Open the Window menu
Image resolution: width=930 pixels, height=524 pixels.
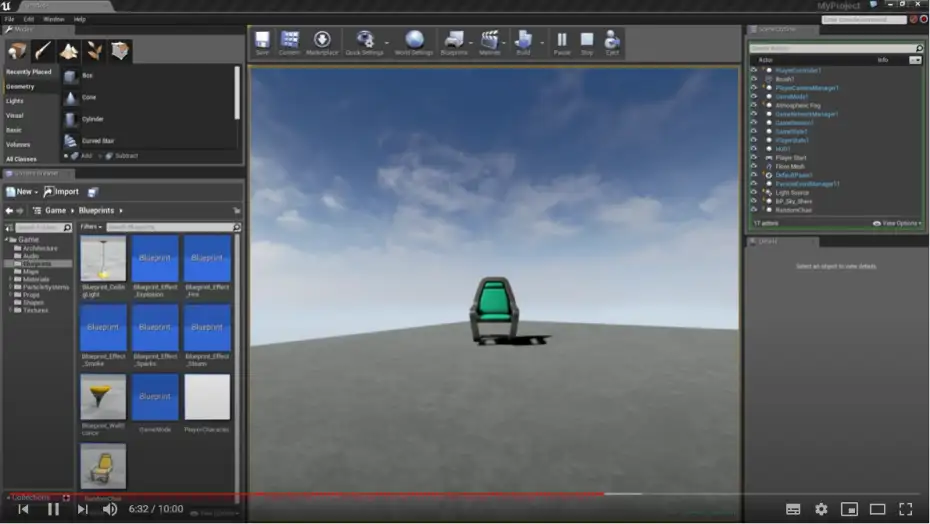(53, 19)
